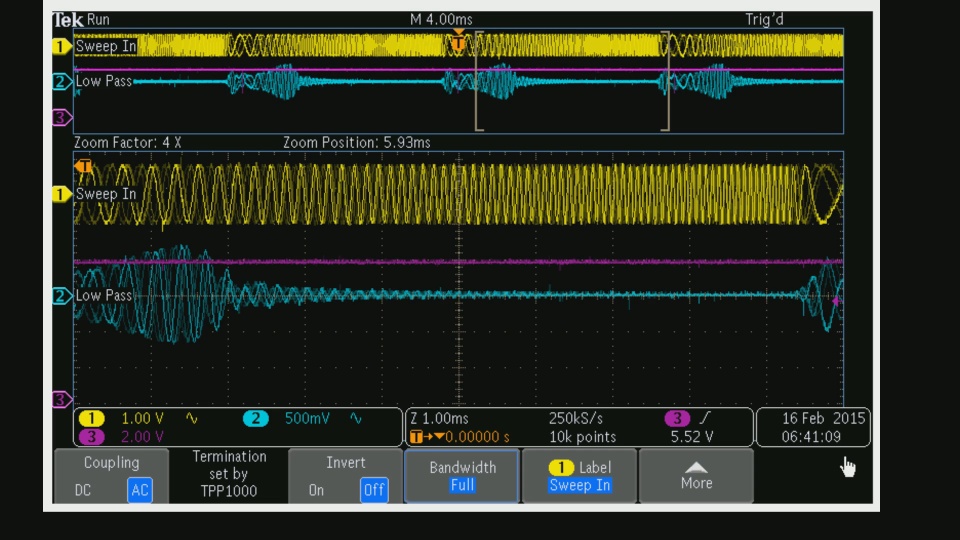The width and height of the screenshot is (960, 540).
Task: Click the yellow channel 1 badge in readout
Action: (x=93, y=418)
